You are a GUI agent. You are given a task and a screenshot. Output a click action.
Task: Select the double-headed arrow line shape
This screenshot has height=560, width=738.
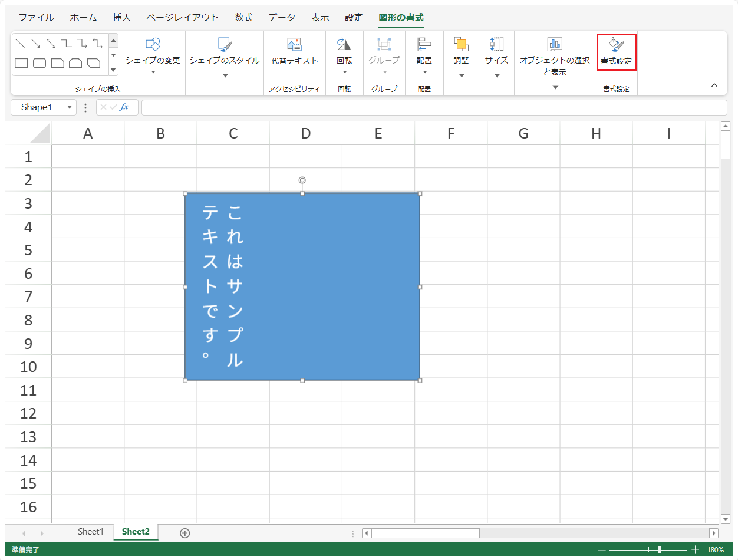[51, 43]
